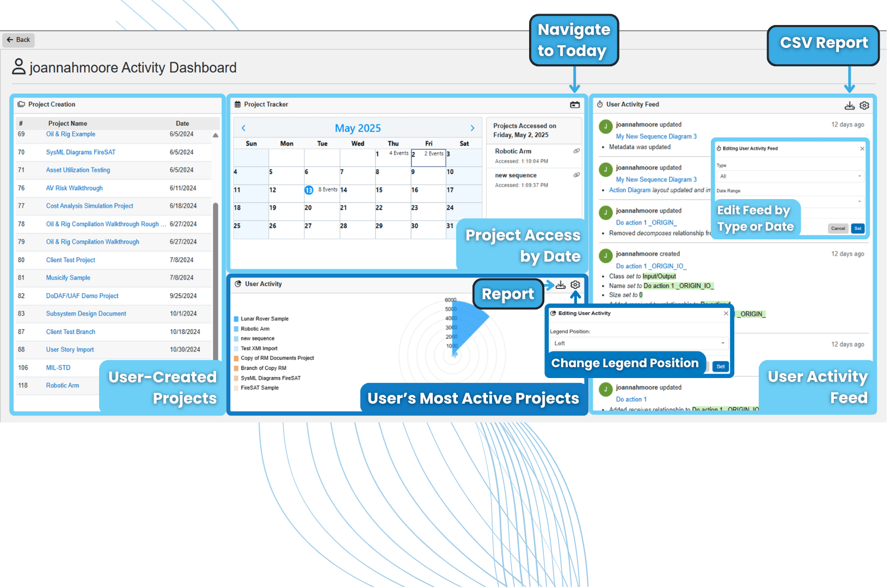Click Copy of RM Documents Project legend swatch
The width and height of the screenshot is (890, 588).
point(236,358)
